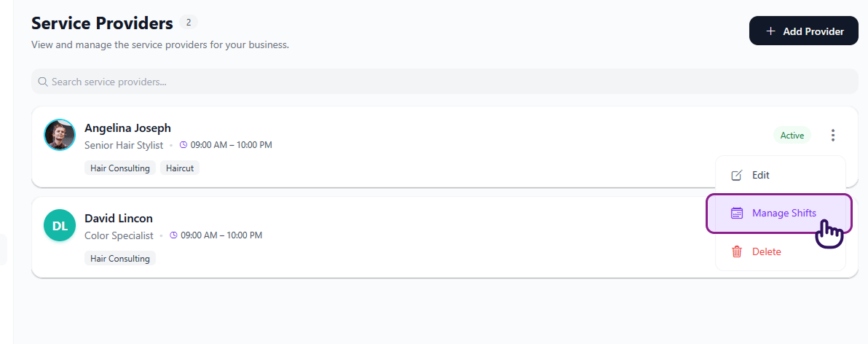This screenshot has height=344, width=868.
Task: Click the search magnifier icon
Action: coord(43,82)
